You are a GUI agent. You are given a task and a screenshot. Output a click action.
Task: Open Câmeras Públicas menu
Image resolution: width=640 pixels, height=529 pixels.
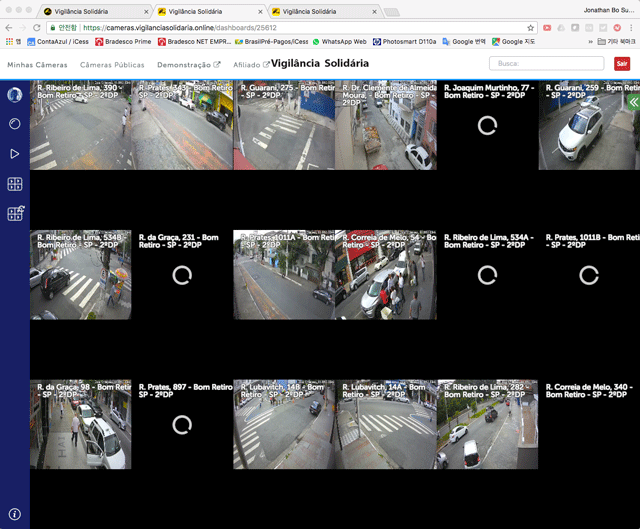click(x=112, y=65)
